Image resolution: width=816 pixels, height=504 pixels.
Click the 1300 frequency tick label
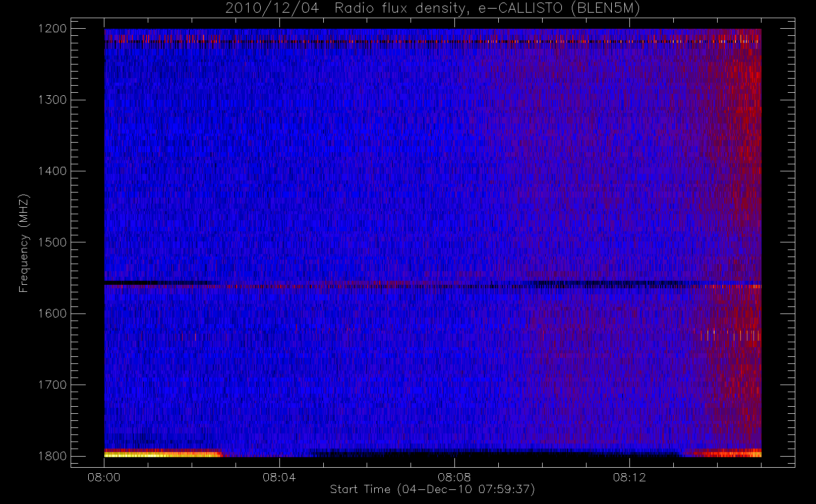click(52, 100)
